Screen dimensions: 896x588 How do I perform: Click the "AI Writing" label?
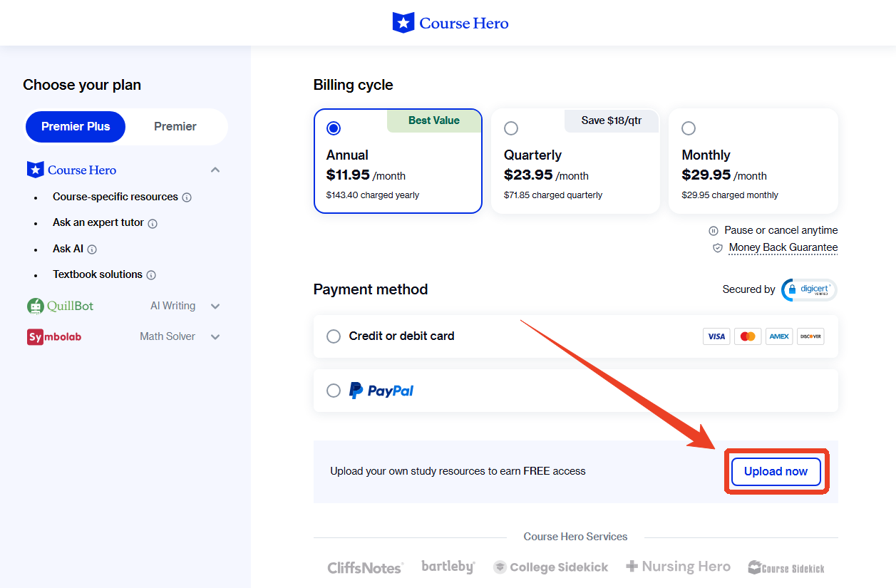tap(172, 306)
